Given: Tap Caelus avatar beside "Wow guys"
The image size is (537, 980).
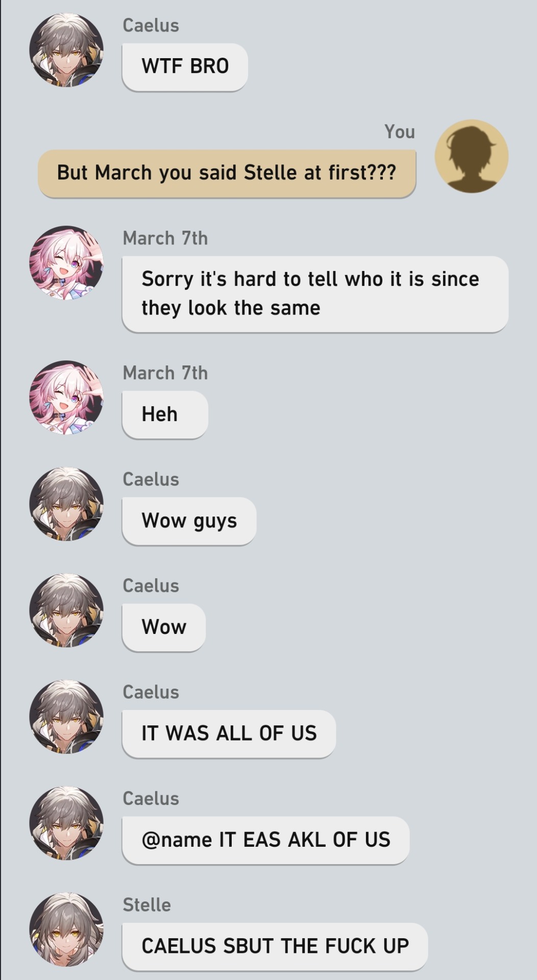Looking at the screenshot, I should click(66, 504).
